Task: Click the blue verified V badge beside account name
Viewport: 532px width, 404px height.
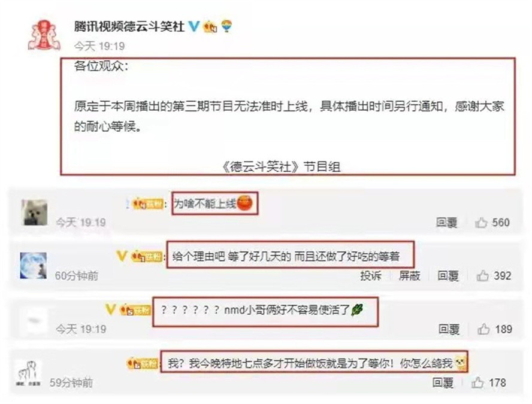Action: point(194,26)
